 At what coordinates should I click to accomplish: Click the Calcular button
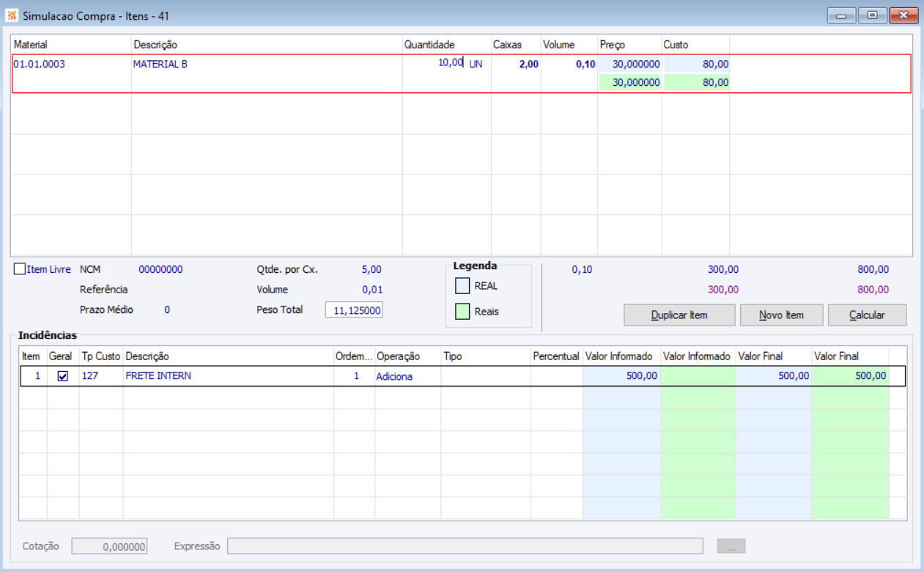[867, 315]
